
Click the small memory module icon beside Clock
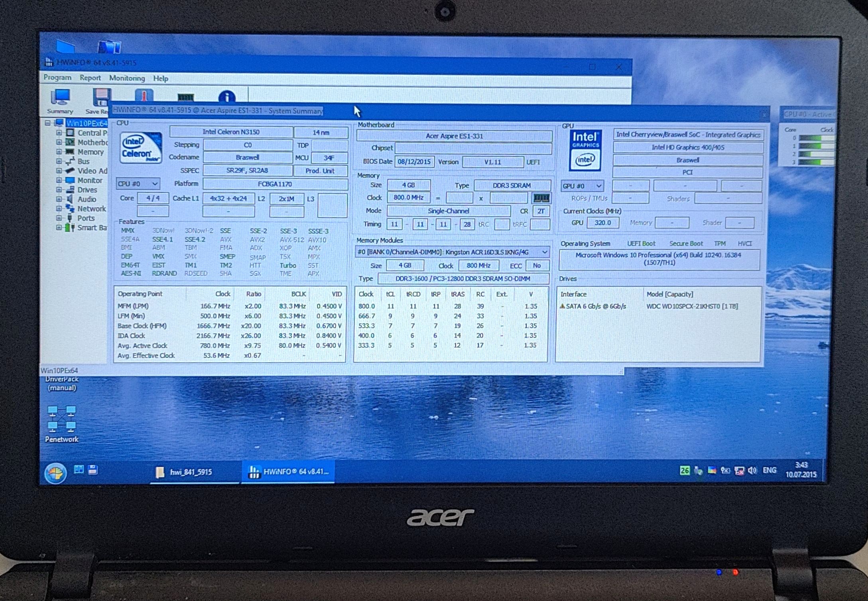coord(541,198)
